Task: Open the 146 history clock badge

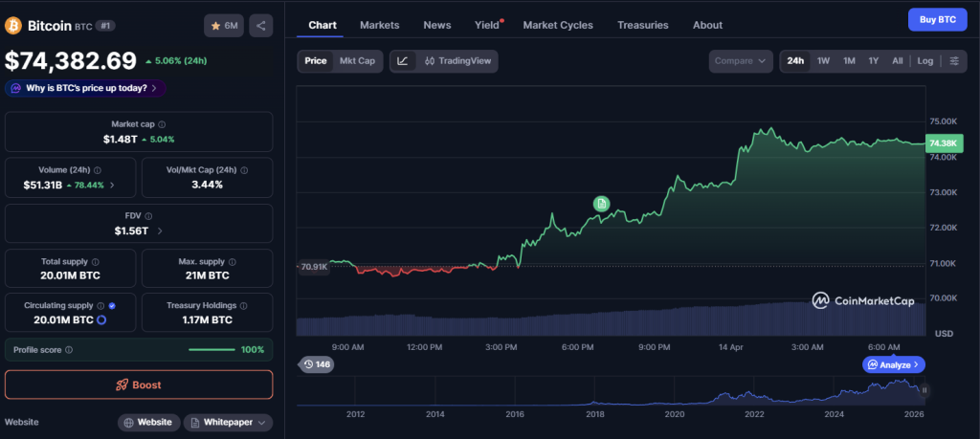Action: click(316, 364)
